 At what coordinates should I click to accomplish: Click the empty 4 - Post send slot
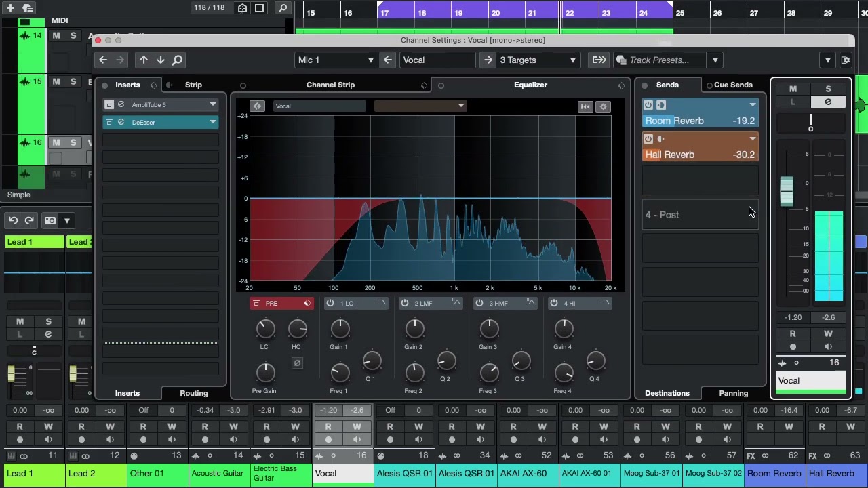(700, 215)
